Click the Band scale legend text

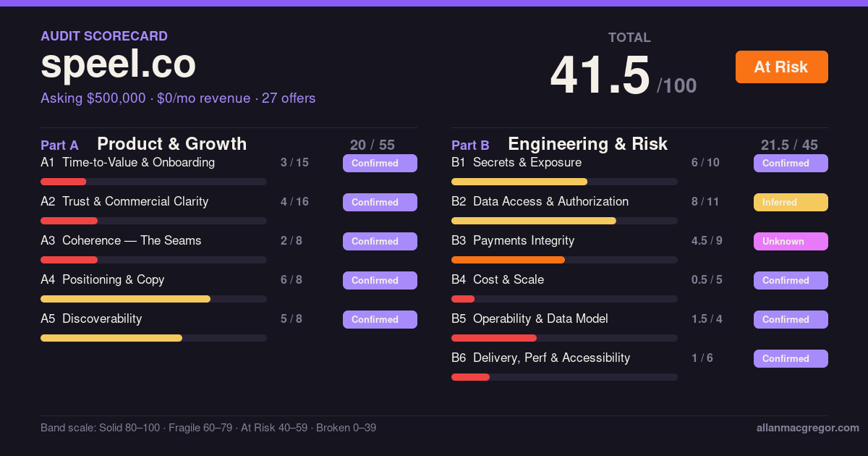click(208, 428)
